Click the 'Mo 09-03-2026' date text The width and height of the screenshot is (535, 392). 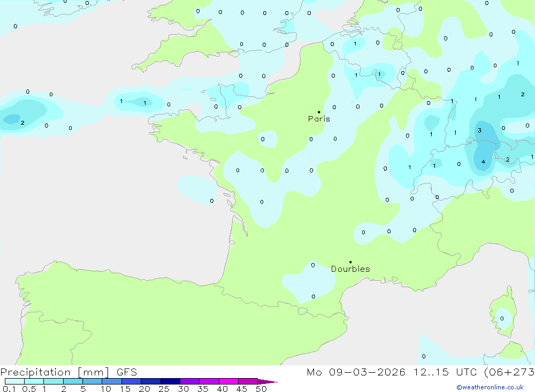pyautogui.click(x=356, y=372)
